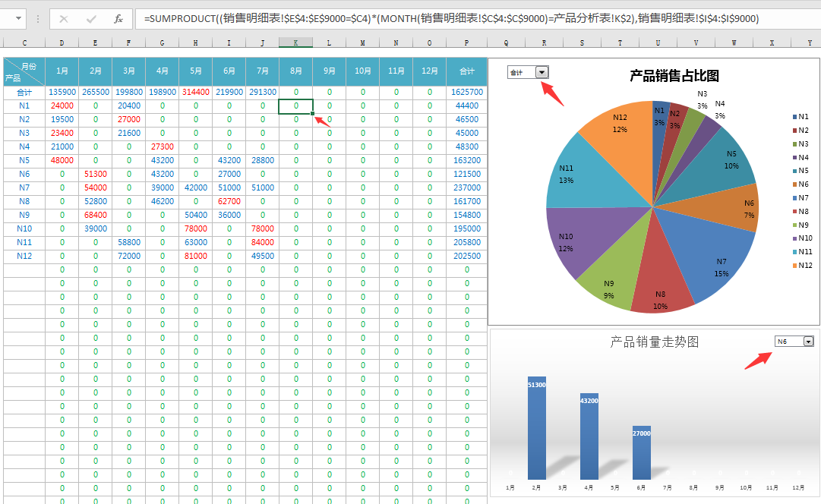Click cell value 24000 for N1
The image size is (821, 504).
(62, 106)
